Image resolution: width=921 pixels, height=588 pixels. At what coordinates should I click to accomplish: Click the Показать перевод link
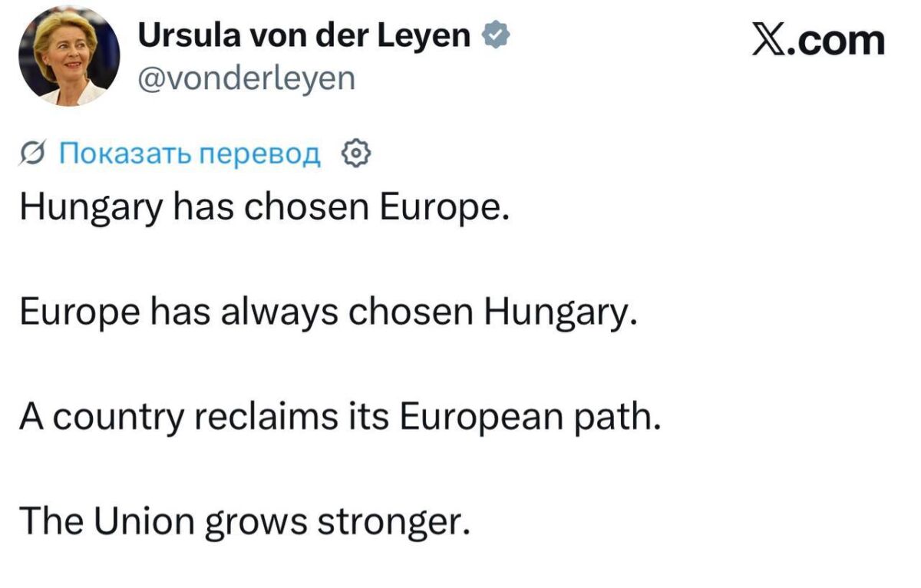190,155
